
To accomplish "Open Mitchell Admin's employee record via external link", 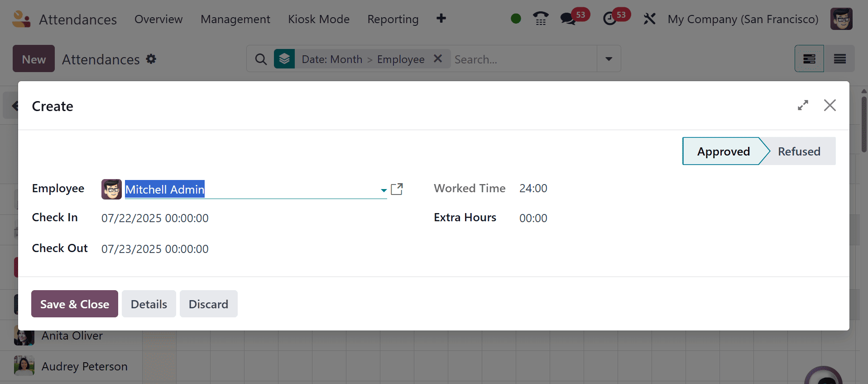I will (397, 189).
